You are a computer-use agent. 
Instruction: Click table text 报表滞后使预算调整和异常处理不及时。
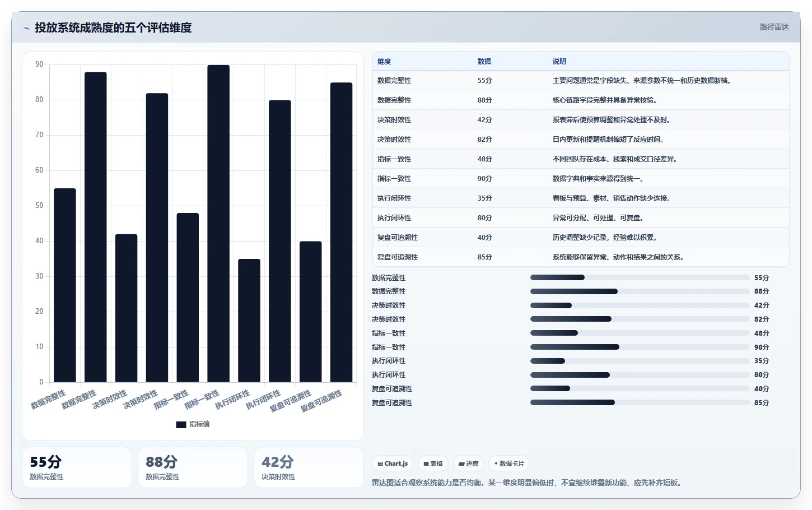pyautogui.click(x=612, y=120)
